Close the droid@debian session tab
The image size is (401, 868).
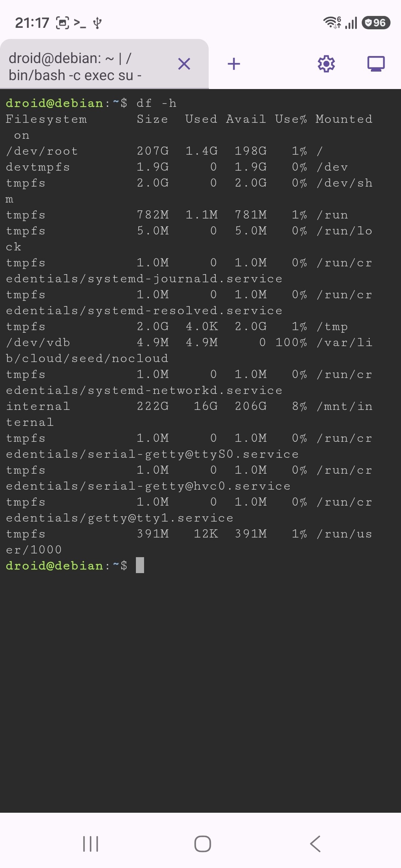pos(185,64)
